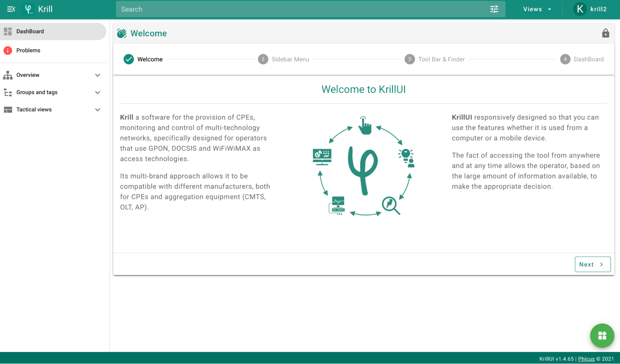Collapse the sidebar with the hamburger icon
The image size is (620, 364).
[x=11, y=9]
